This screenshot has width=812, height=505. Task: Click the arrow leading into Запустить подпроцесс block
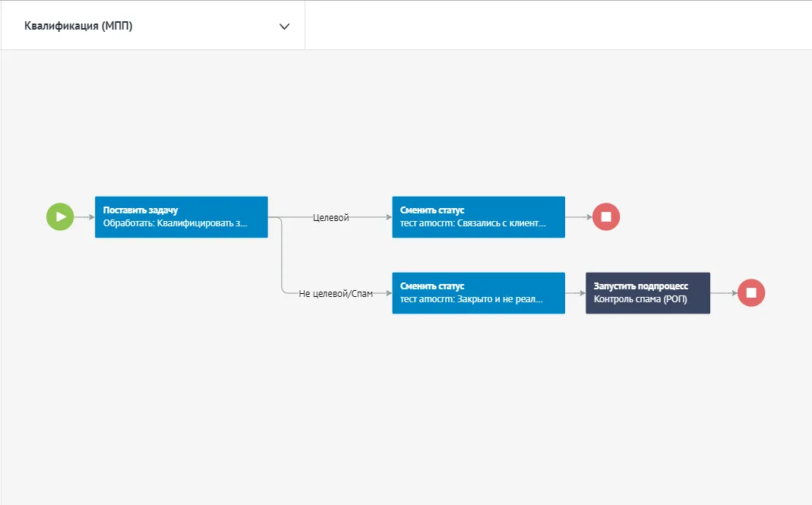pyautogui.click(x=575, y=293)
